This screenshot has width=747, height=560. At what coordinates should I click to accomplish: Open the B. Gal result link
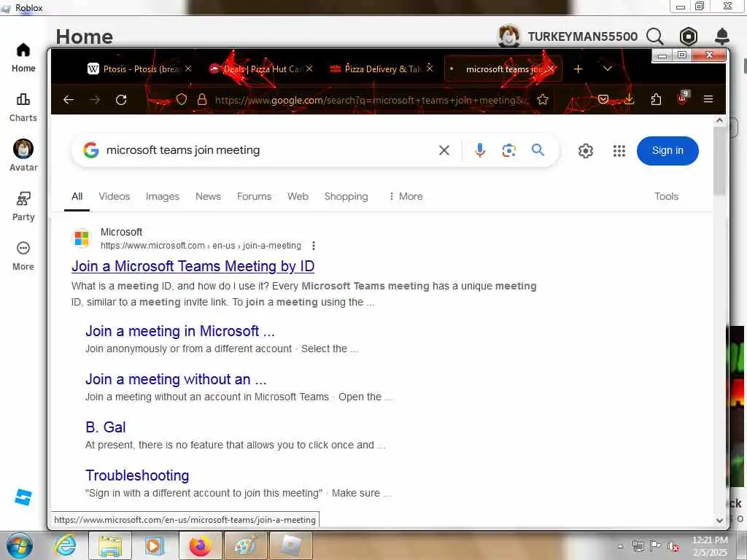tap(105, 427)
